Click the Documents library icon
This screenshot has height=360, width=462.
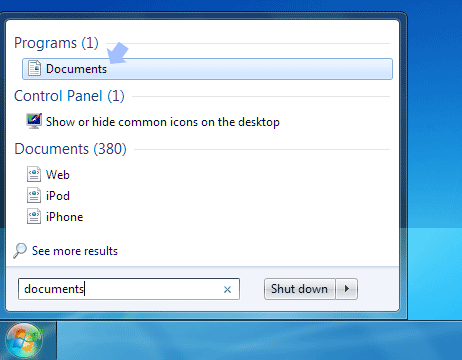[x=34, y=68]
